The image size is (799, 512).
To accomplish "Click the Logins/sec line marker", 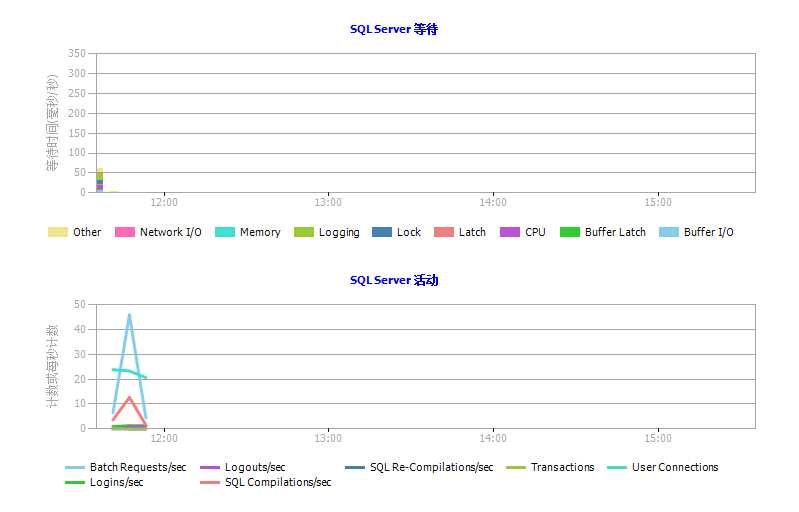I will (75, 482).
